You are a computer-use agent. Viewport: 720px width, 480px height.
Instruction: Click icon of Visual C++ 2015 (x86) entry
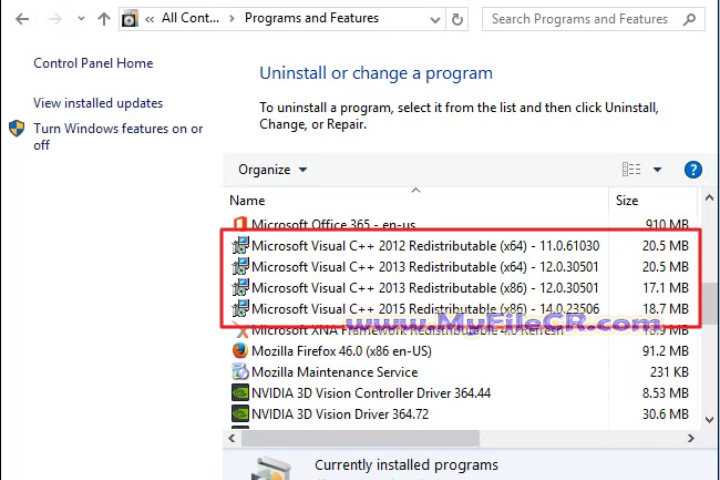240,308
